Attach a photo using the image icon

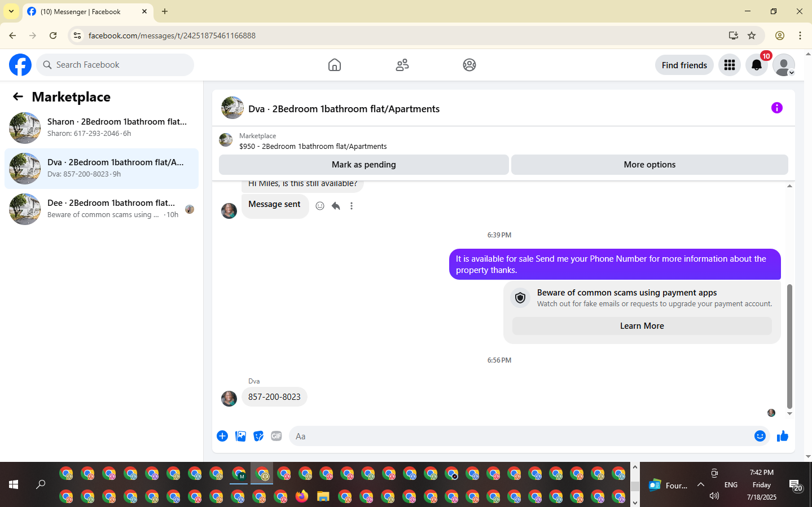coord(240,436)
